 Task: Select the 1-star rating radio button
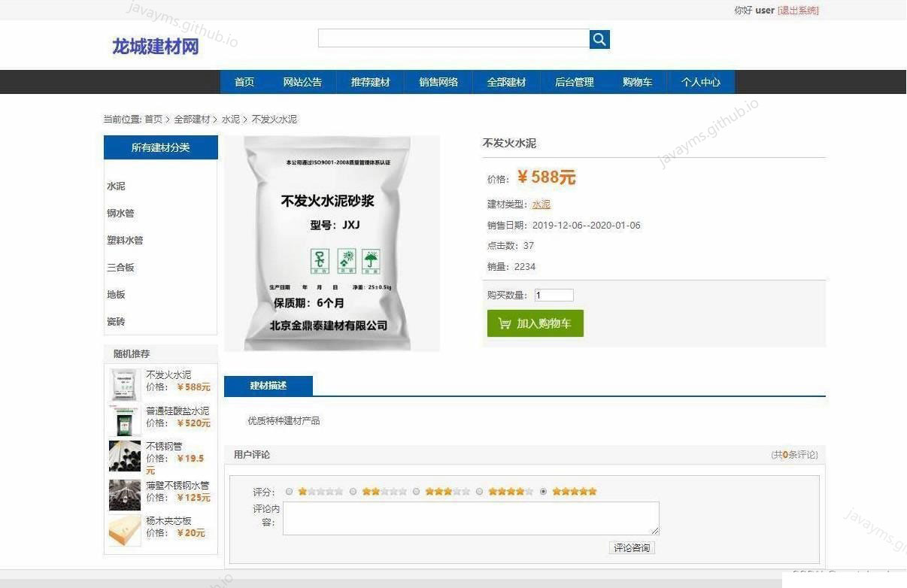pos(289,491)
